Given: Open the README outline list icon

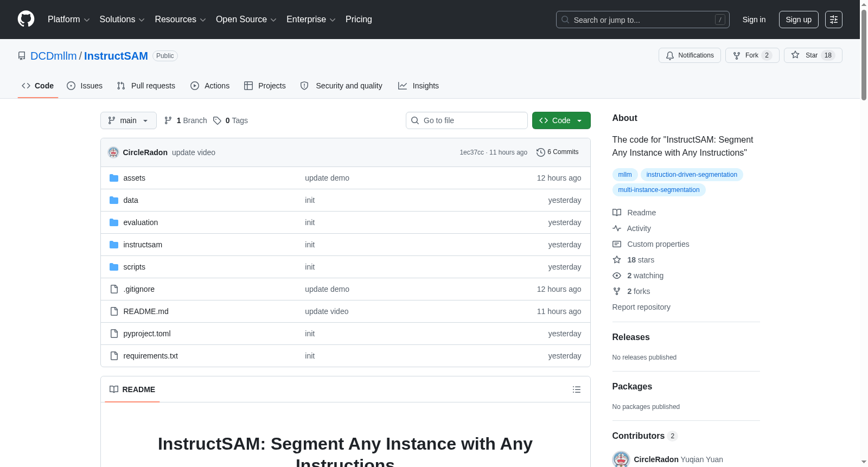Looking at the screenshot, I should pyautogui.click(x=577, y=389).
